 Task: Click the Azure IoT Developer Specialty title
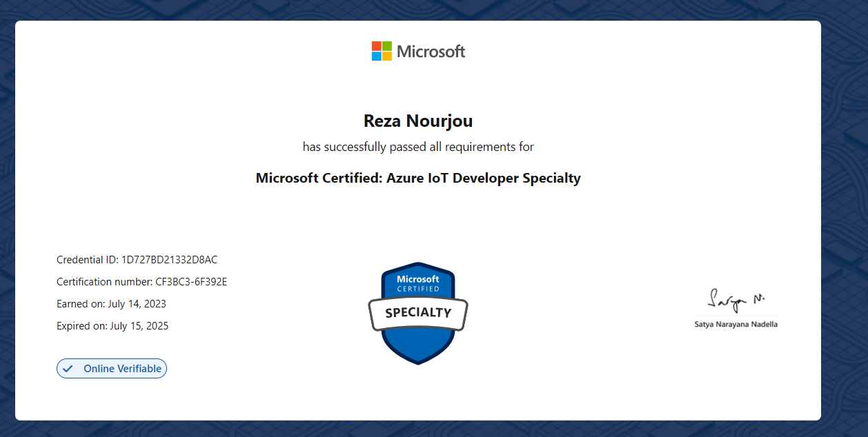(x=418, y=179)
